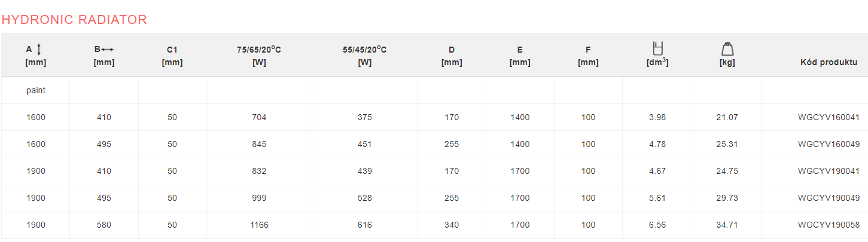Click the E [mm] column header

(x=520, y=56)
